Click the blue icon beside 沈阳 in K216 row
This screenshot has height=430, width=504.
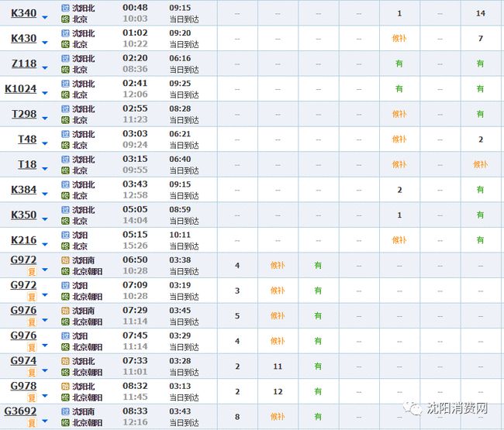pos(66,235)
